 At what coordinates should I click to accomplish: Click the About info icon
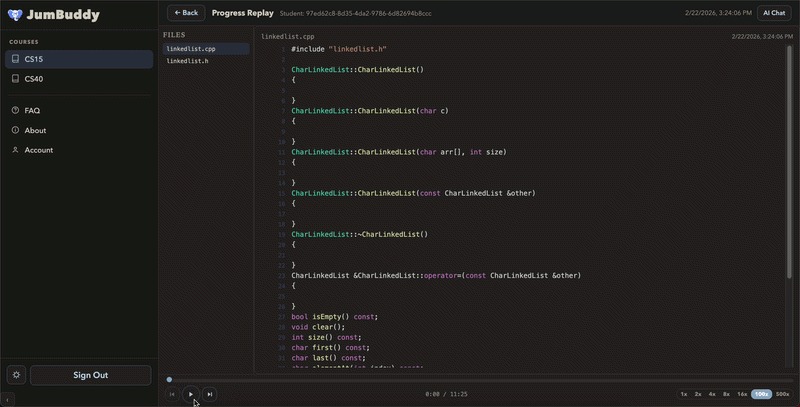pos(15,130)
